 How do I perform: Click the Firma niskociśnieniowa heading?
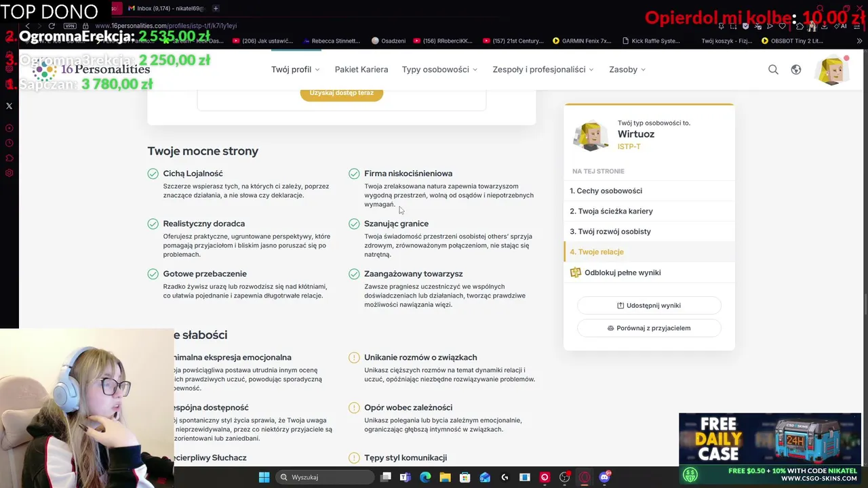[408, 174]
